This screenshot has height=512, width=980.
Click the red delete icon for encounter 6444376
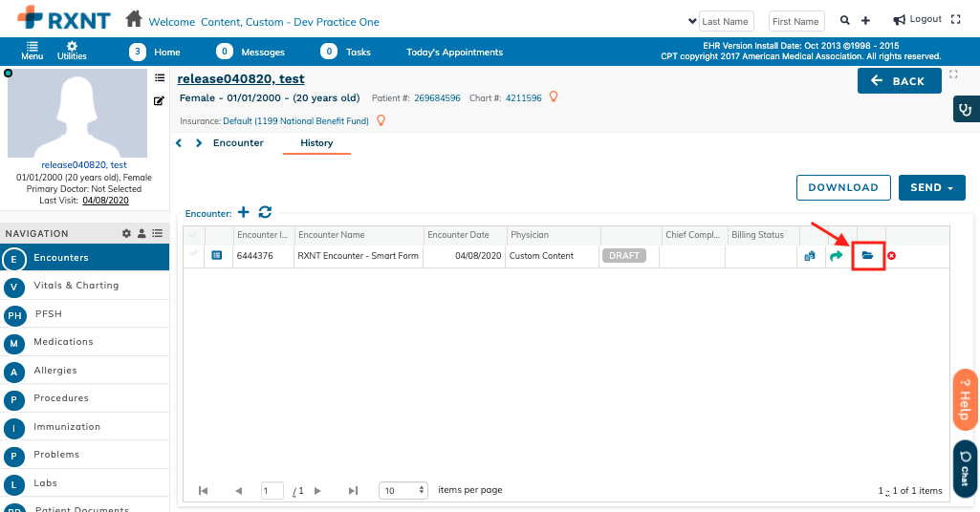[x=891, y=256]
